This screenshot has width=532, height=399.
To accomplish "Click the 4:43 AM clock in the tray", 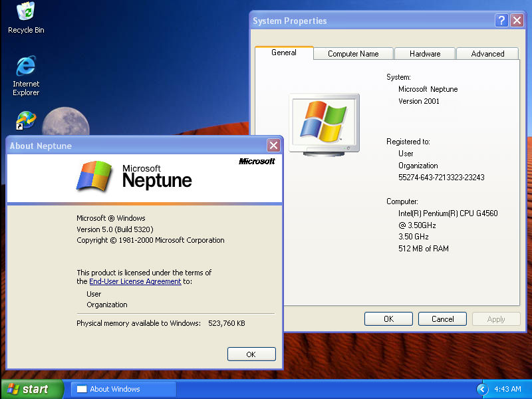I will click(507, 389).
